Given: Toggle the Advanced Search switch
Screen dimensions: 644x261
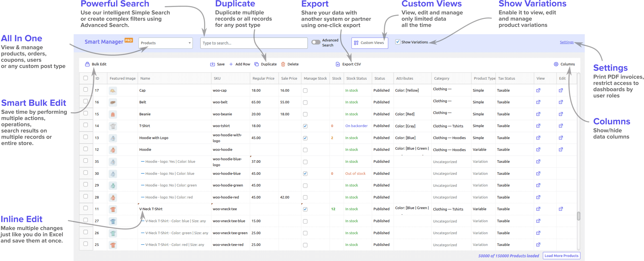Looking at the screenshot, I should click(x=315, y=42).
